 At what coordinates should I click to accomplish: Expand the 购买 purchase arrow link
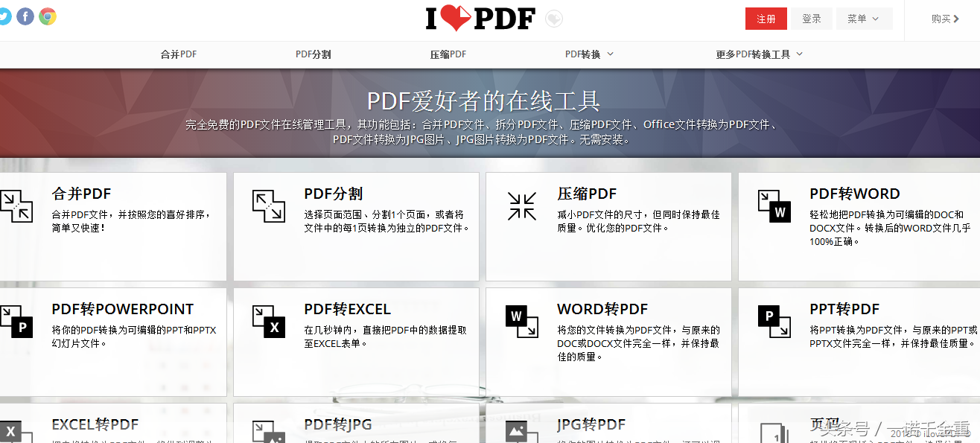pyautogui.click(x=946, y=19)
